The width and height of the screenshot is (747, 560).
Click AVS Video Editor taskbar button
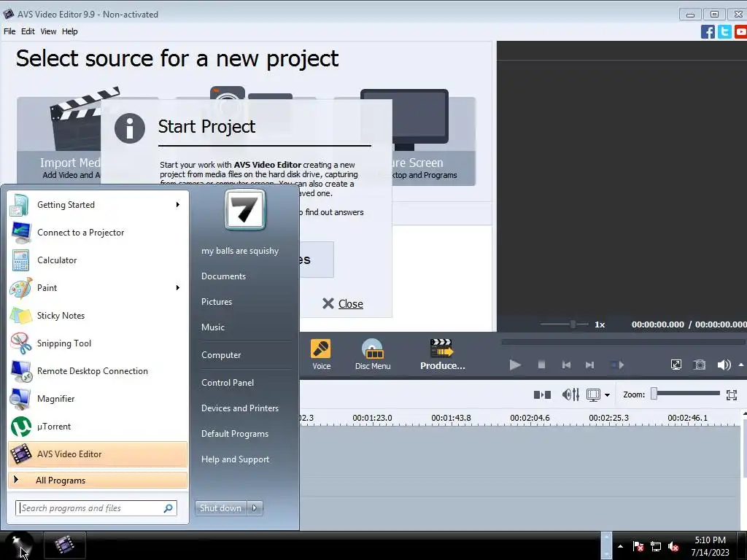pos(65,545)
